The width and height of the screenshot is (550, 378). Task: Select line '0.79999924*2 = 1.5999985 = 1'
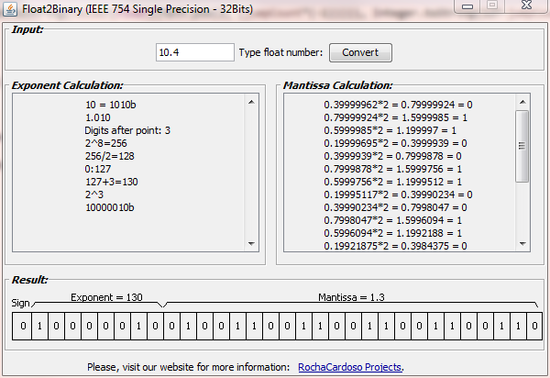click(395, 117)
